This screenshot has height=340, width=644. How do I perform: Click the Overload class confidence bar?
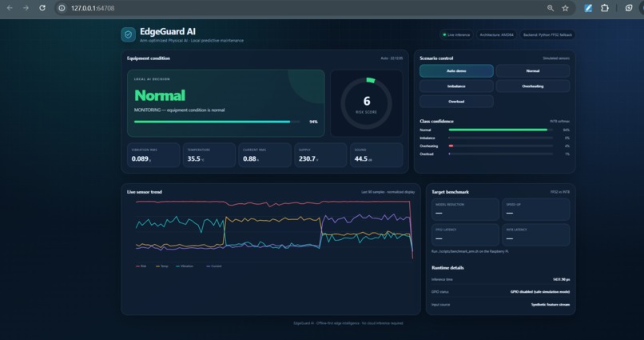point(501,154)
